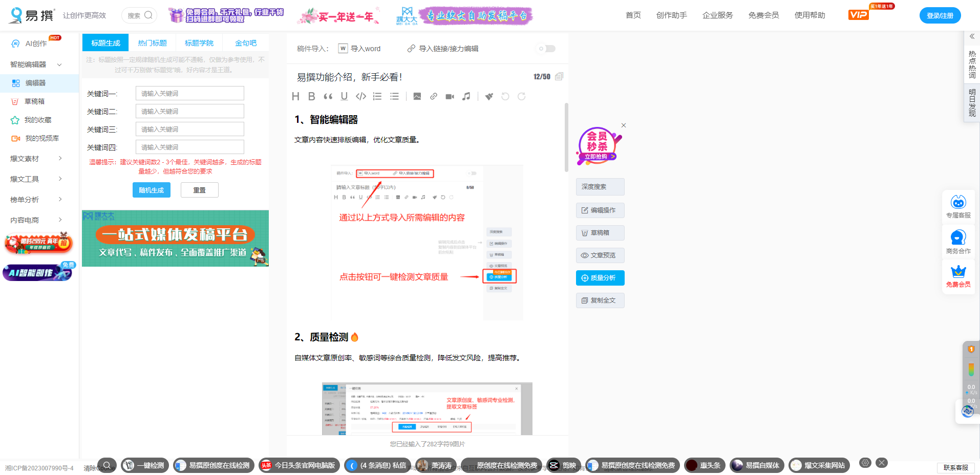The height and width of the screenshot is (475, 980).
Task: Open the 使用帮助 menu item
Action: [809, 15]
